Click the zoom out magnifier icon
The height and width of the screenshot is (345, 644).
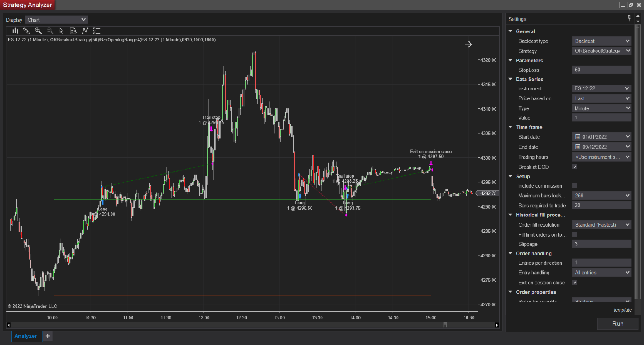[x=50, y=31]
